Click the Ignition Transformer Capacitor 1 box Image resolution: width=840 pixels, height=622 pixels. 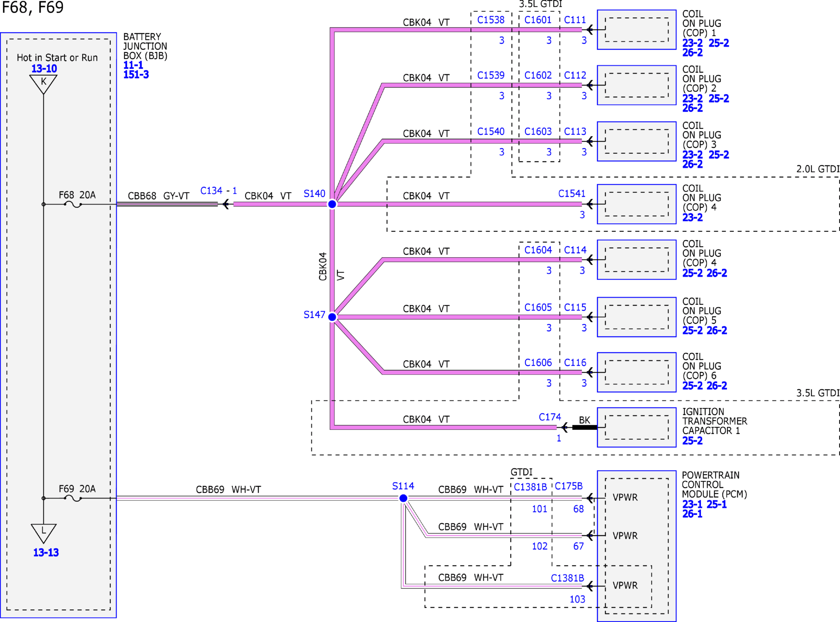pos(637,427)
